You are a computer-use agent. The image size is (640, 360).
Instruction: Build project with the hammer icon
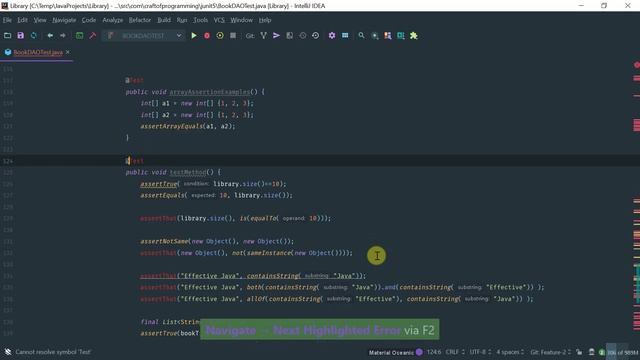[93, 36]
